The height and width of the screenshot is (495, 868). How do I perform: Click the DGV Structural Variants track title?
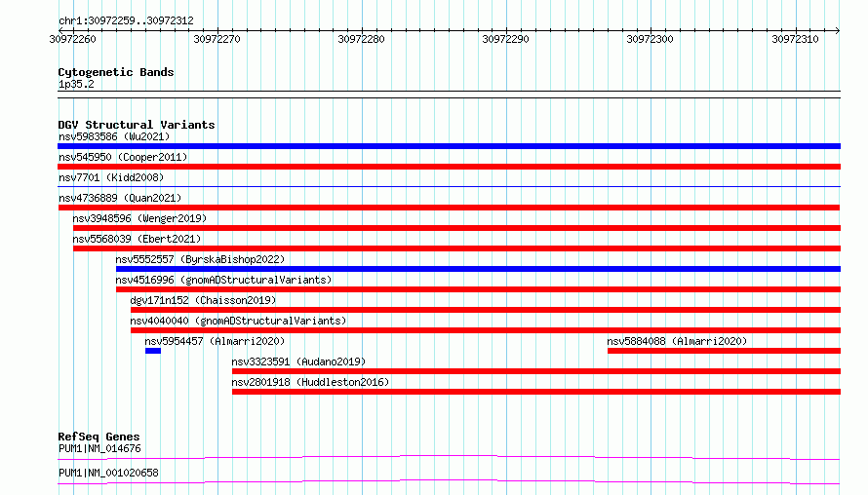point(137,125)
